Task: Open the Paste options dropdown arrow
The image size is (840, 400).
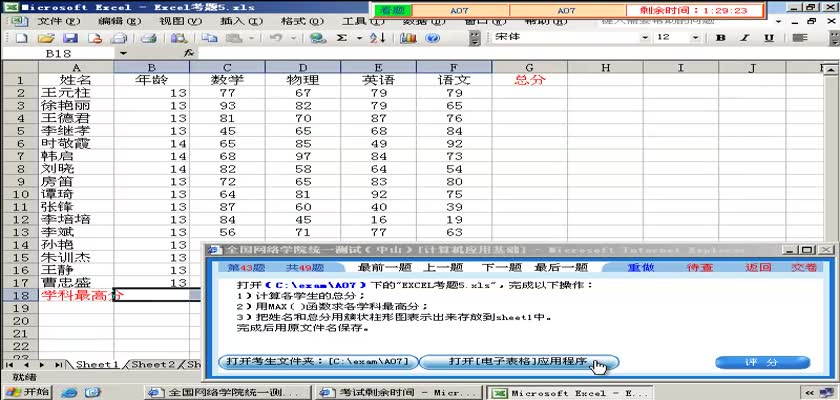Action: pos(251,38)
